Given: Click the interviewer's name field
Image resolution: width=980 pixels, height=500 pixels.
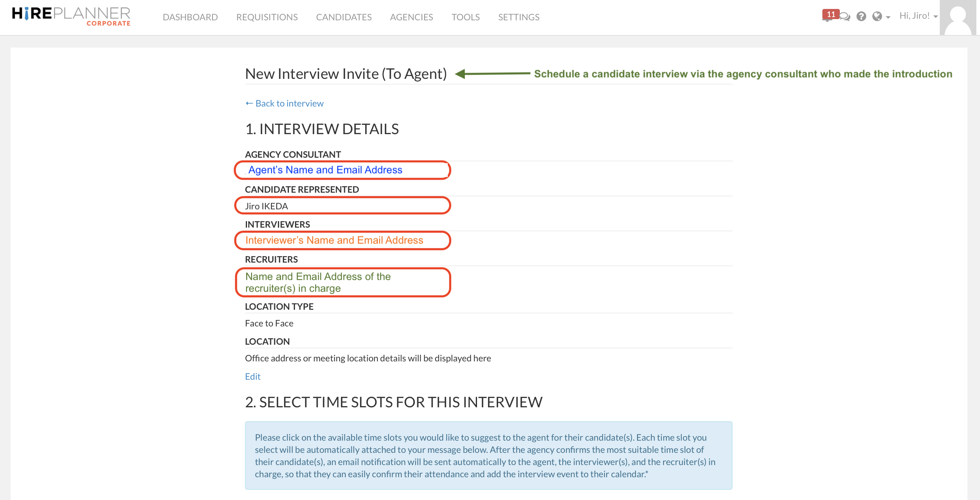Looking at the screenshot, I should tap(334, 240).
